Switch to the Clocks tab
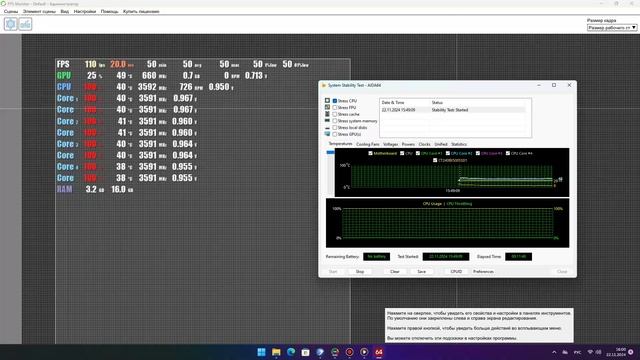The image size is (640, 360). point(424,144)
